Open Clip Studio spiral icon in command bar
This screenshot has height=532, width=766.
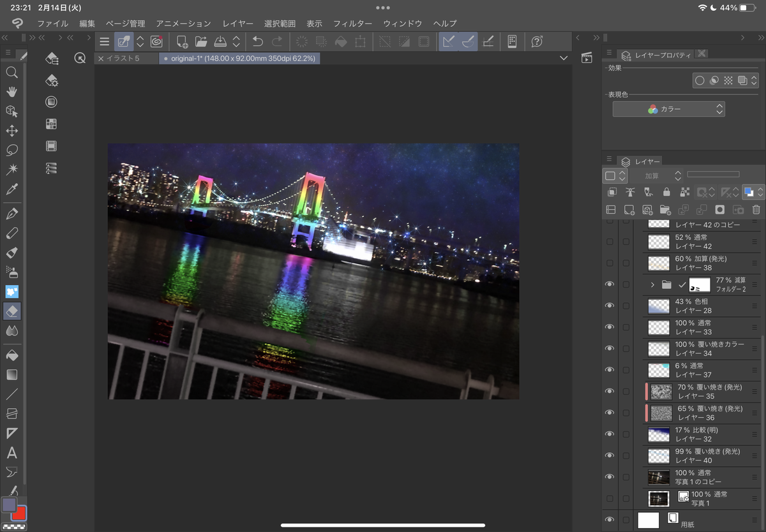point(156,41)
